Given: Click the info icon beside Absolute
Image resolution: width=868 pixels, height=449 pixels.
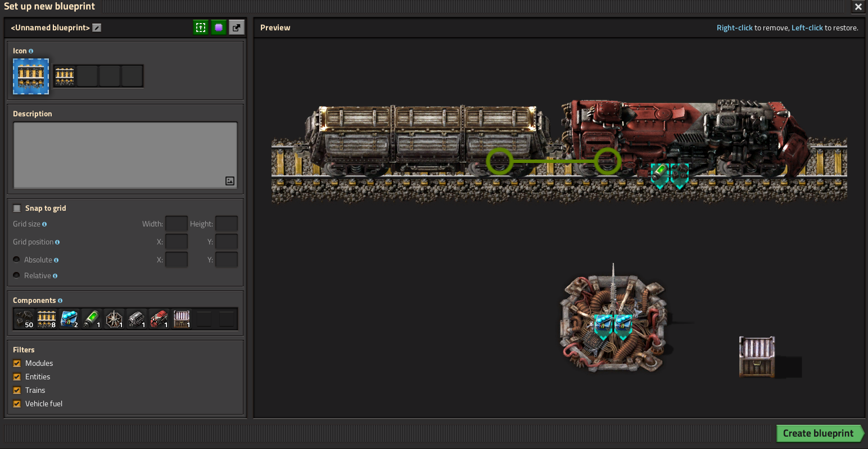Looking at the screenshot, I should coord(56,260).
